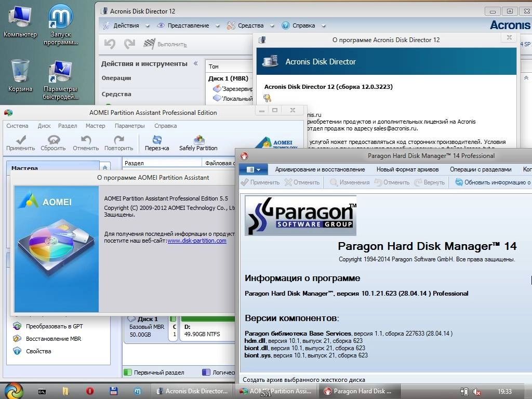Click Применить checkmark in AOMEI toolbar
This screenshot has height=399, width=532.
coord(20,143)
